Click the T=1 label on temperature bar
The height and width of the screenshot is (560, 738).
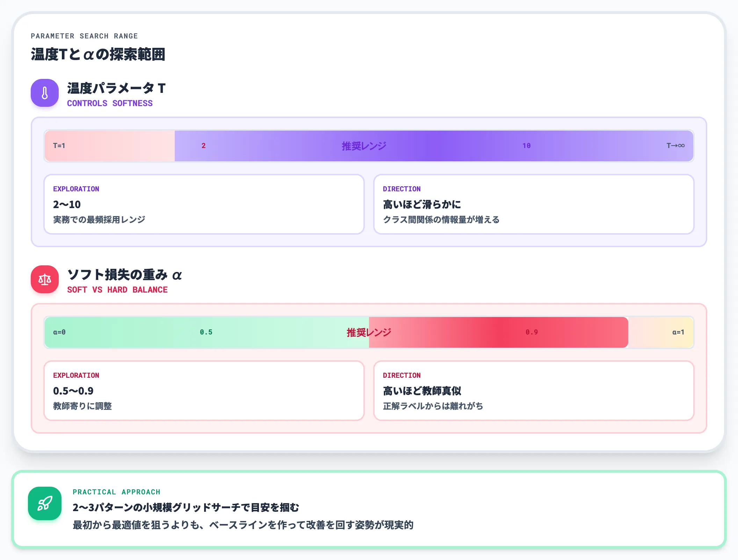point(59,146)
